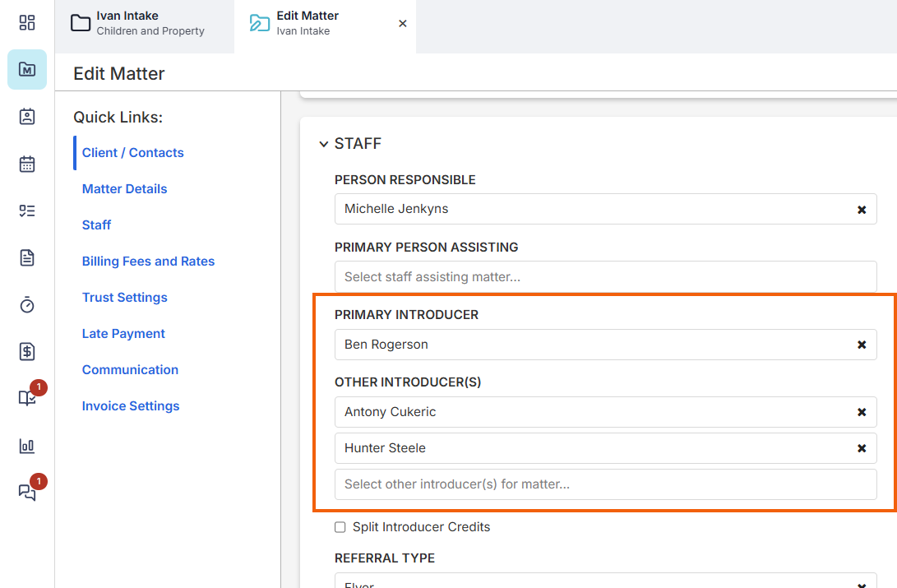Collapse the STAFF section chevron
The height and width of the screenshot is (588, 897).
(x=323, y=144)
